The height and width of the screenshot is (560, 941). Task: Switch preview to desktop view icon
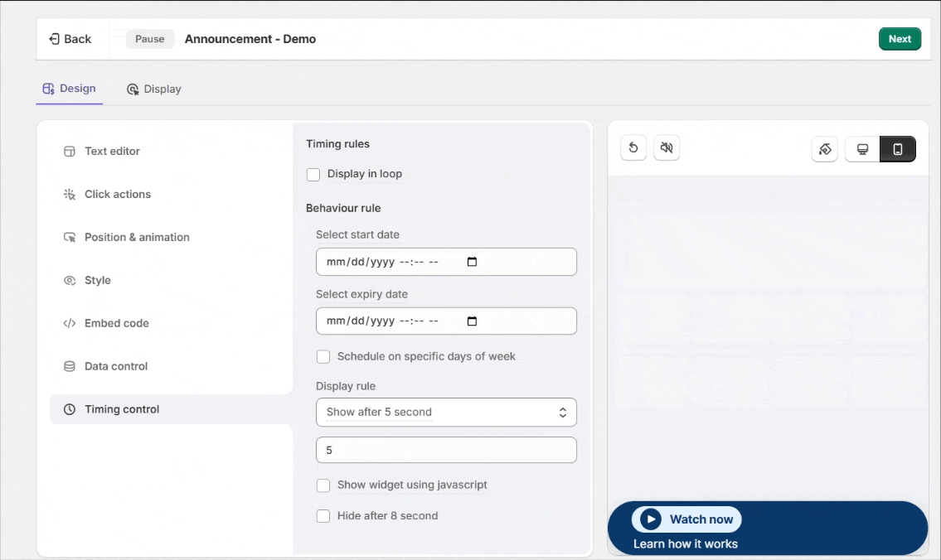862,149
